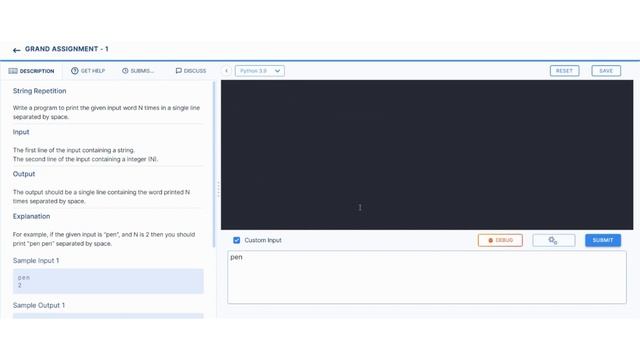Open the Python language dropdown
640x360 pixels.
pyautogui.click(x=260, y=71)
